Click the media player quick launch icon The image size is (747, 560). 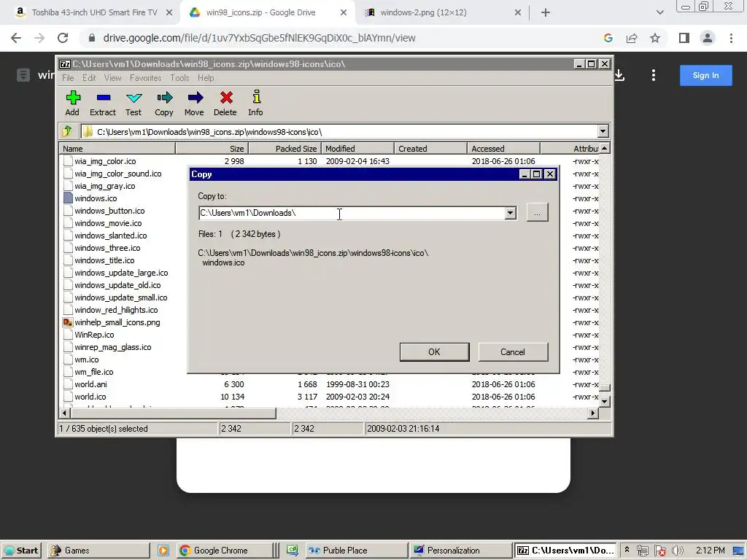[163, 551]
